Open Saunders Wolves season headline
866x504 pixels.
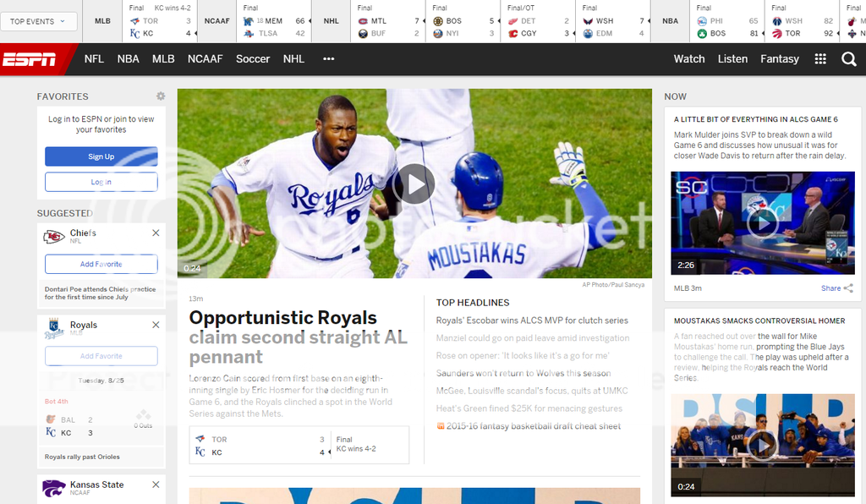(523, 373)
